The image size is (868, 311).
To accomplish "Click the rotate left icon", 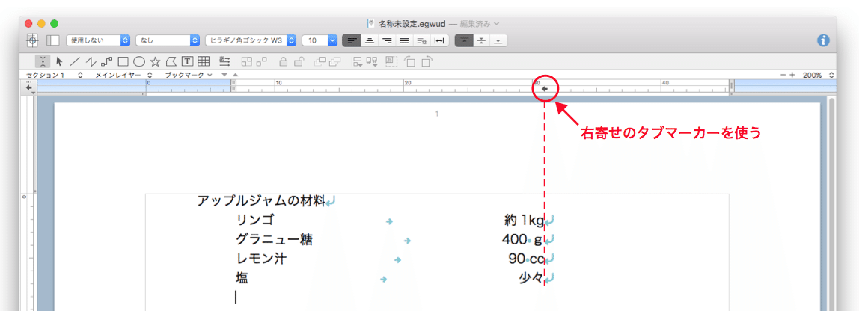I will click(x=409, y=61).
